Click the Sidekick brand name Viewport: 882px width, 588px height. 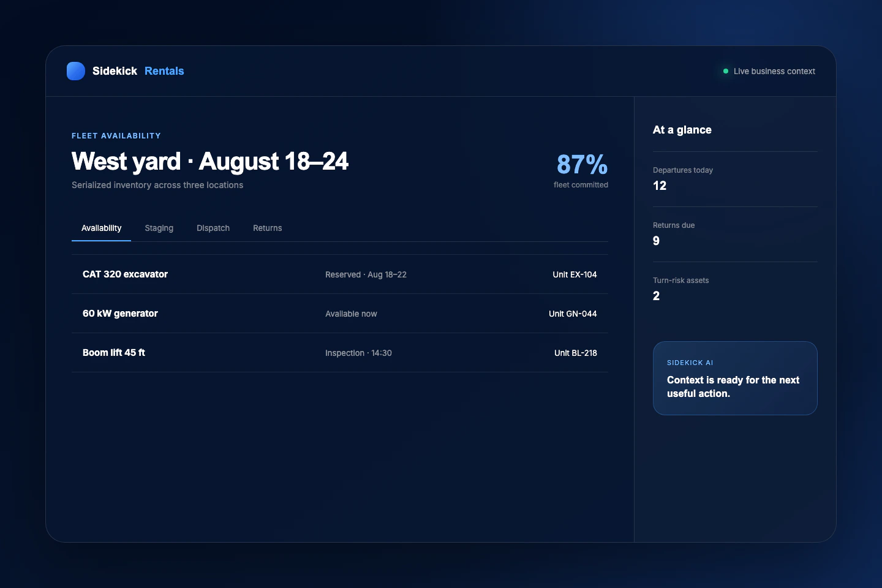(115, 71)
